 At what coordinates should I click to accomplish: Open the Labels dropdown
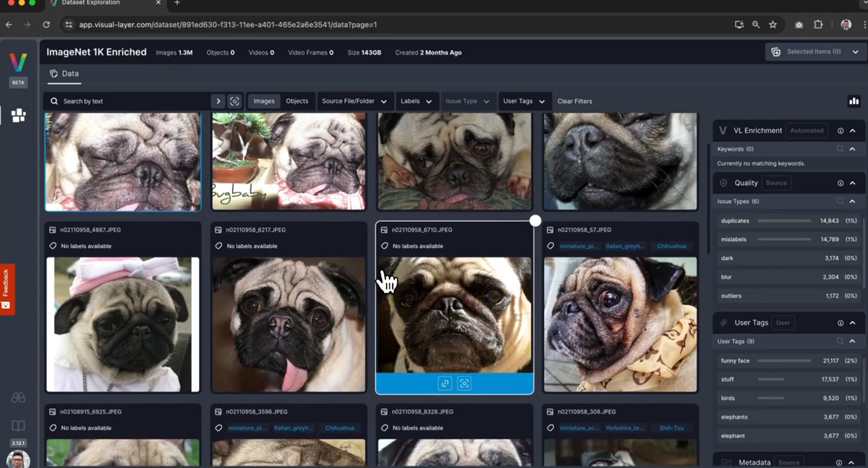pyautogui.click(x=416, y=101)
